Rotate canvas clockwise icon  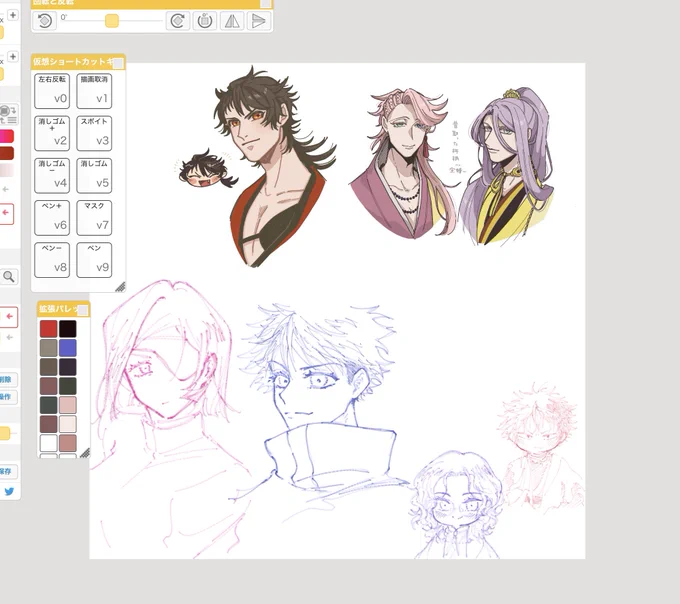(177, 21)
